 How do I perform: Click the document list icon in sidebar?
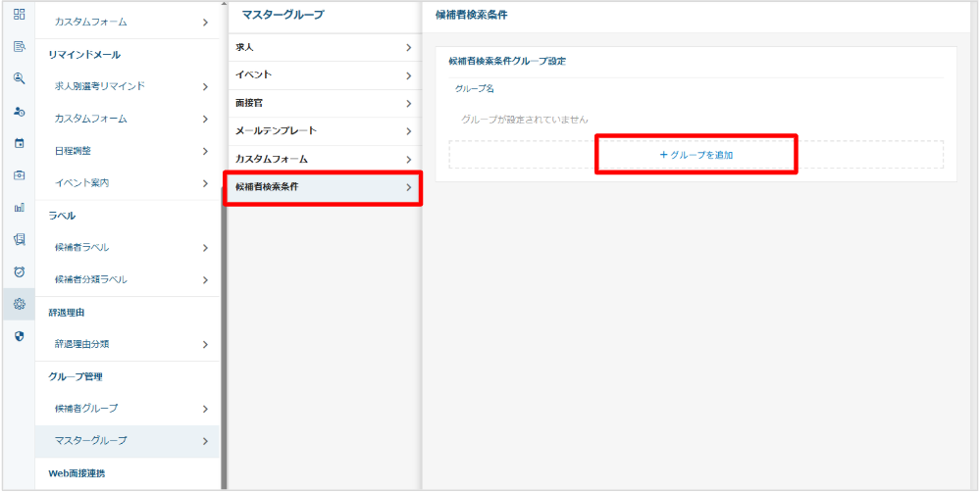(19, 47)
